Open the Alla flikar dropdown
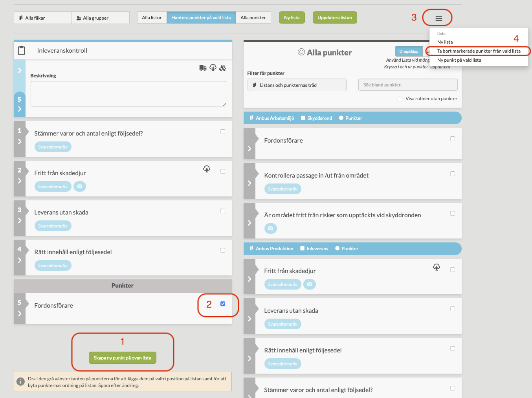This screenshot has height=398, width=532. (x=43, y=18)
